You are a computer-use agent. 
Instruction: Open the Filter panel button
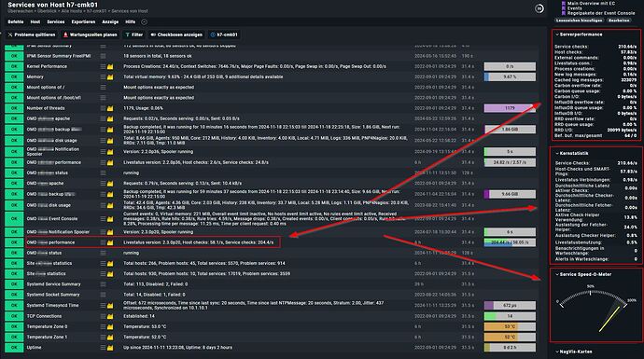133,35
